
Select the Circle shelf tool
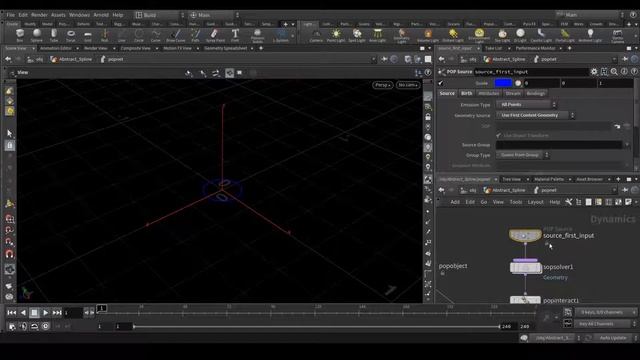[139, 35]
